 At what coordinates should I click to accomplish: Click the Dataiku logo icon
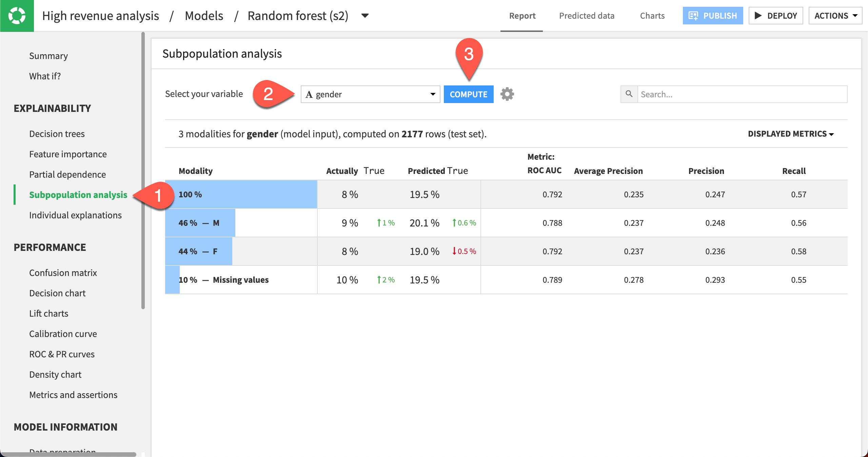point(16,16)
